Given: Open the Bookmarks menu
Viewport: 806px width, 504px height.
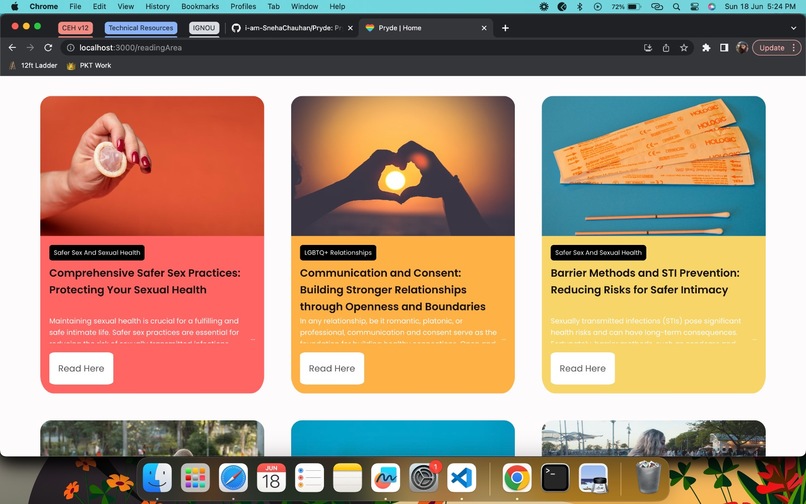Looking at the screenshot, I should point(200,7).
